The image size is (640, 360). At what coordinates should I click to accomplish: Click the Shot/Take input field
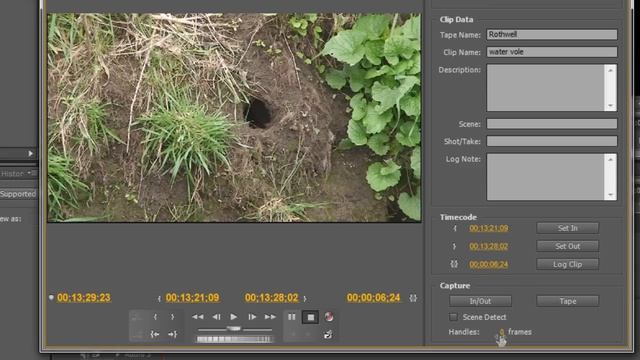[x=552, y=141]
